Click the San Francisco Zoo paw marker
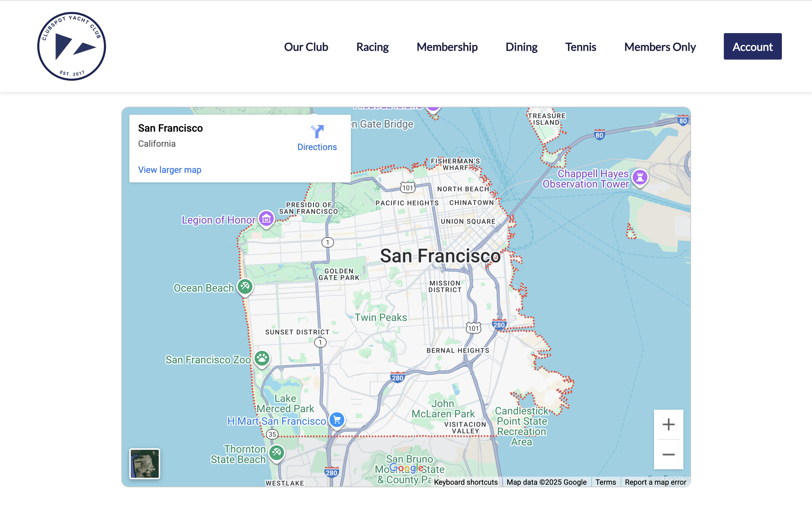 tap(262, 358)
